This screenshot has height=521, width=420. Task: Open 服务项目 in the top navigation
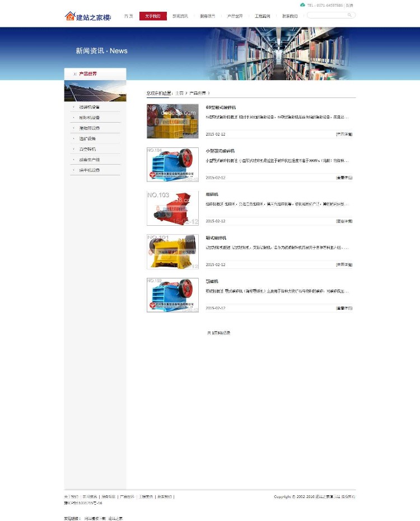point(208,16)
